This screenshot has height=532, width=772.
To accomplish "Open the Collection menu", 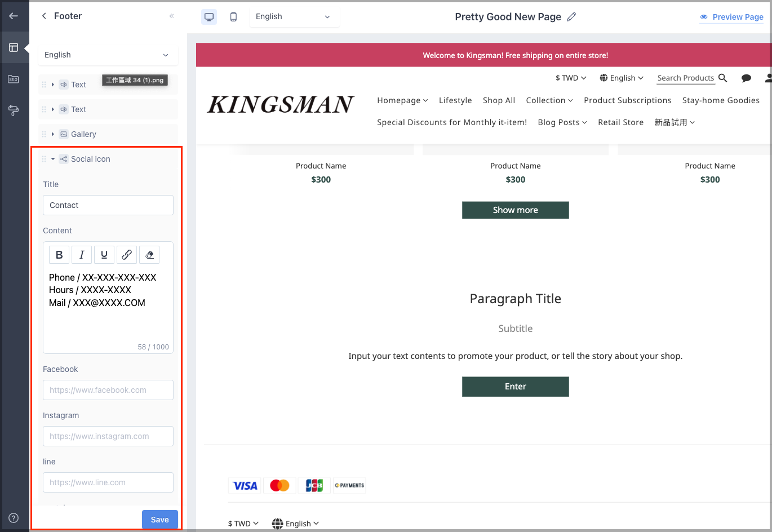I will click(549, 100).
